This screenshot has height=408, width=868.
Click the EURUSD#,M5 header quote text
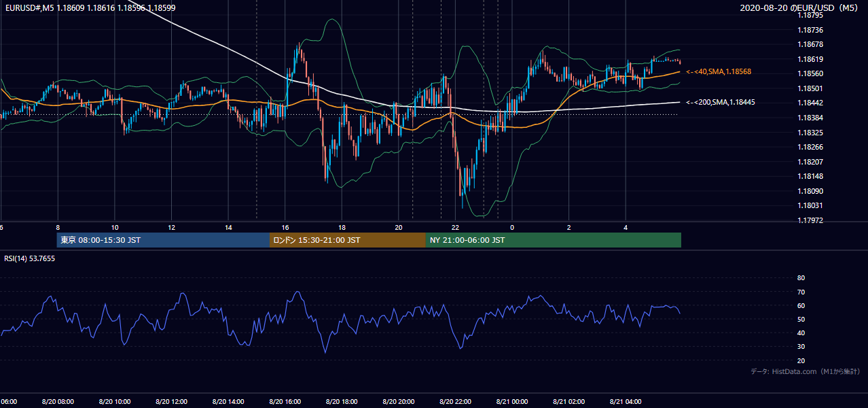coord(90,8)
